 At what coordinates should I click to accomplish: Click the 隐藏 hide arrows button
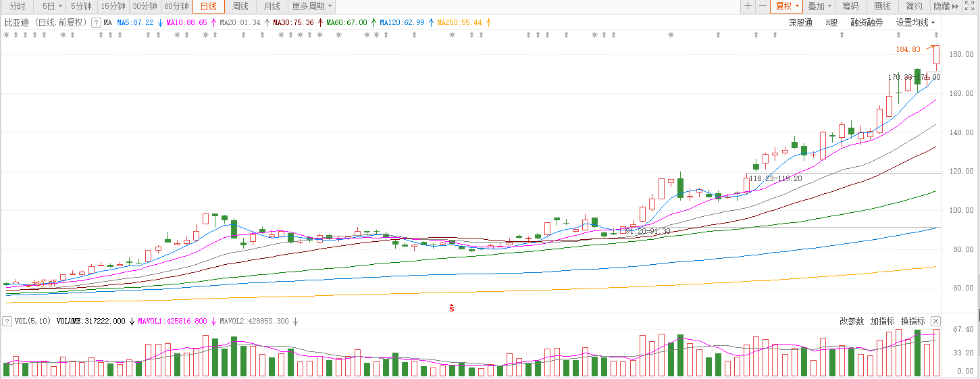click(x=946, y=6)
